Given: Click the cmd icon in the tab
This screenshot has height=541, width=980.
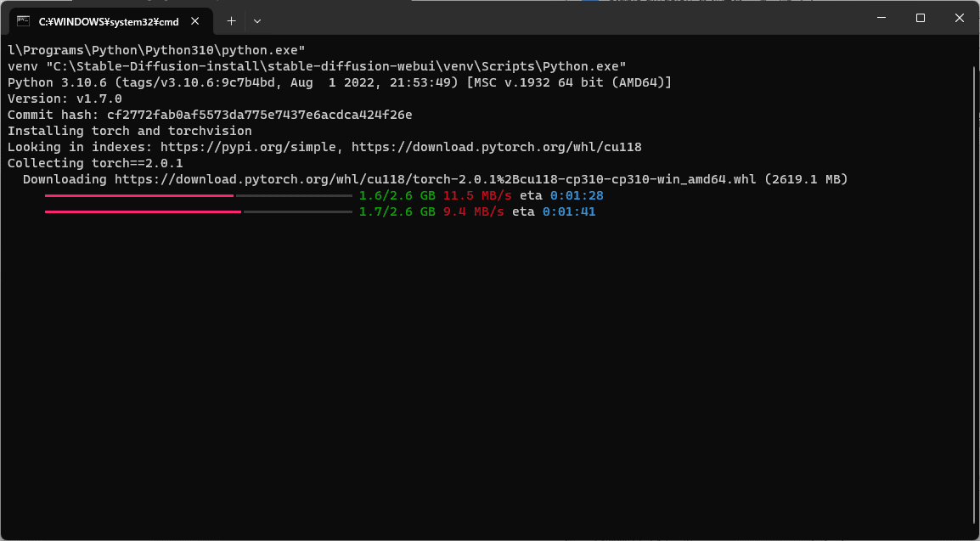Looking at the screenshot, I should click(x=24, y=20).
